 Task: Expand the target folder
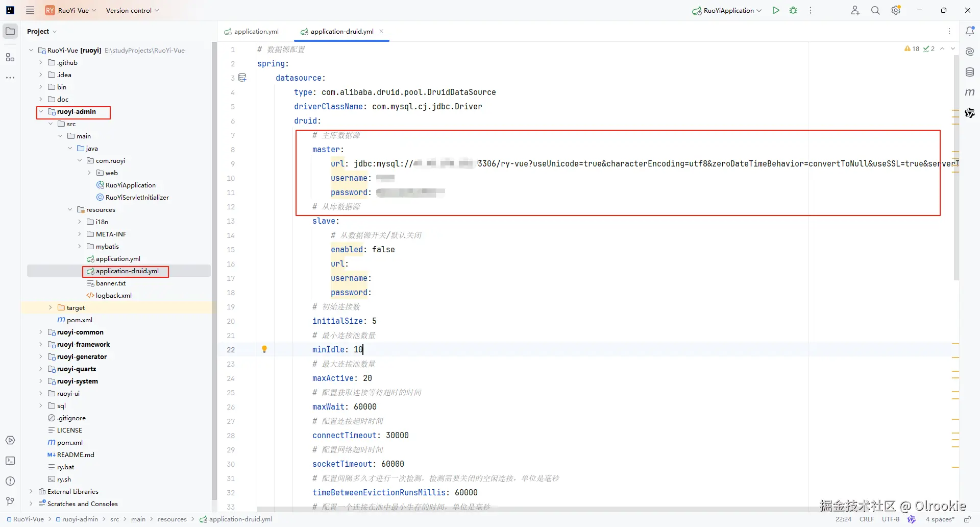pos(51,307)
